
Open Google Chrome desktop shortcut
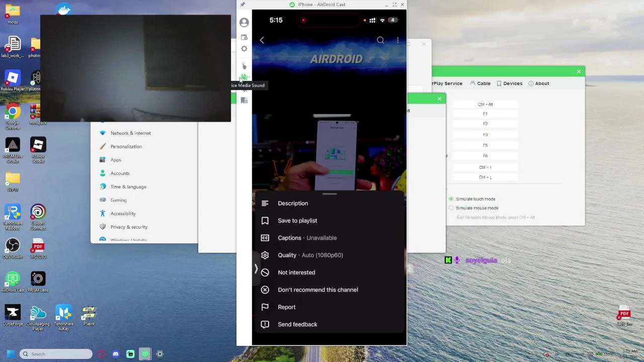pos(13,117)
